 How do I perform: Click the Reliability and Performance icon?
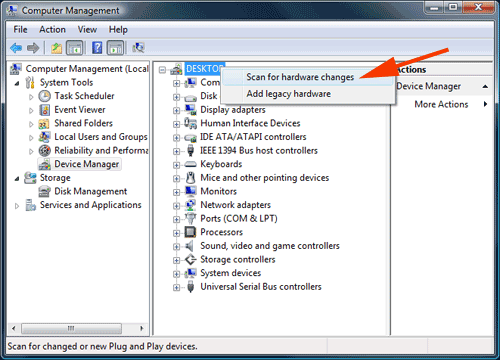[44, 151]
